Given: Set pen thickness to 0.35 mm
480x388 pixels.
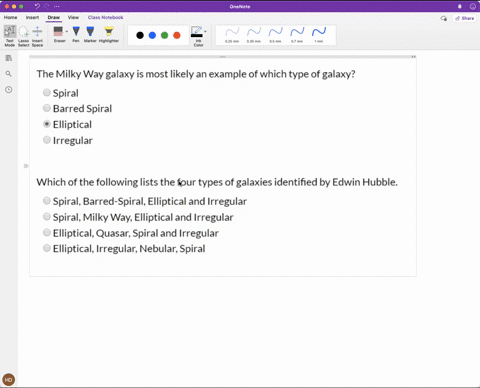Looking at the screenshot, I should (x=254, y=35).
